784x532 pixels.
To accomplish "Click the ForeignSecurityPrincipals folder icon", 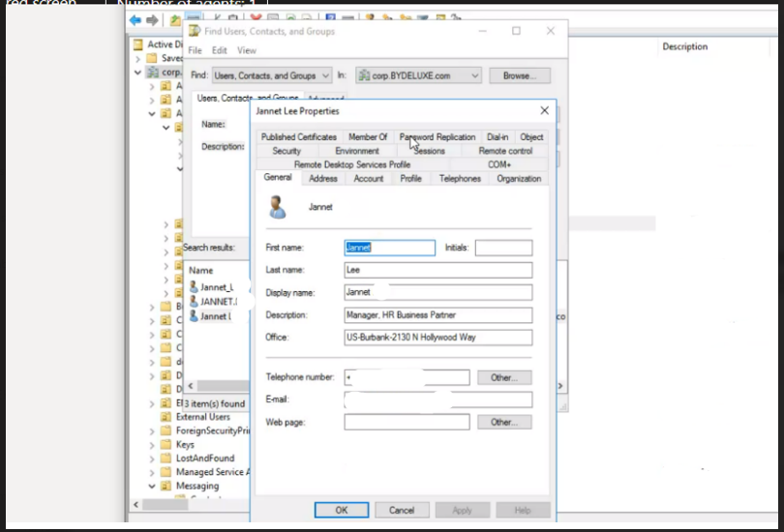I will pyautogui.click(x=166, y=430).
